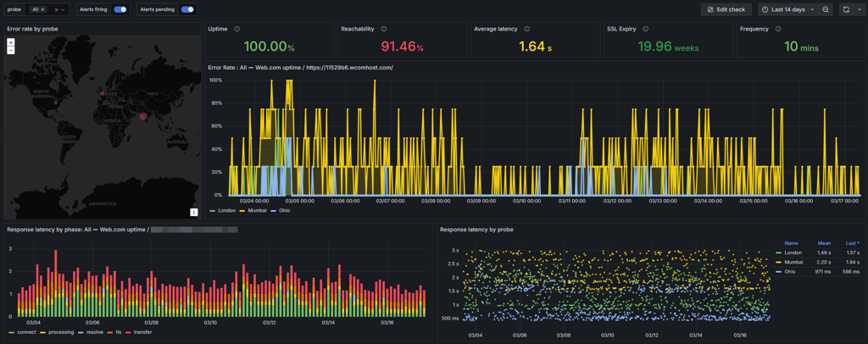This screenshot has height=344, width=868.
Task: Click Mumbai color swatch in latency probe legend
Action: [x=780, y=262]
